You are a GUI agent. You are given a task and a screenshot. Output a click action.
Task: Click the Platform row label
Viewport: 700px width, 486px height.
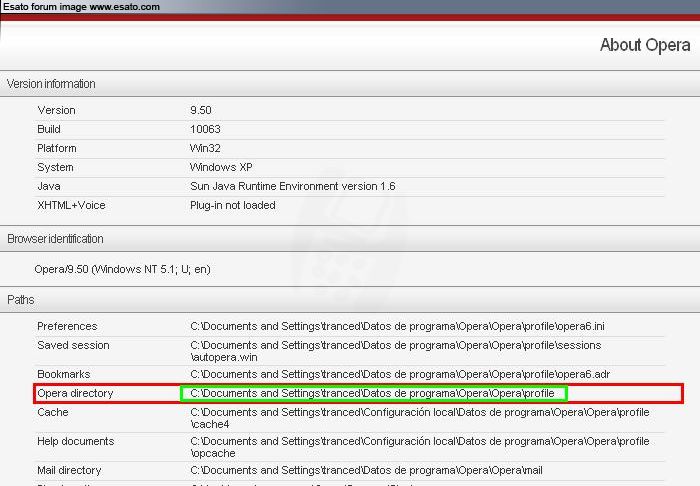[x=57, y=148]
